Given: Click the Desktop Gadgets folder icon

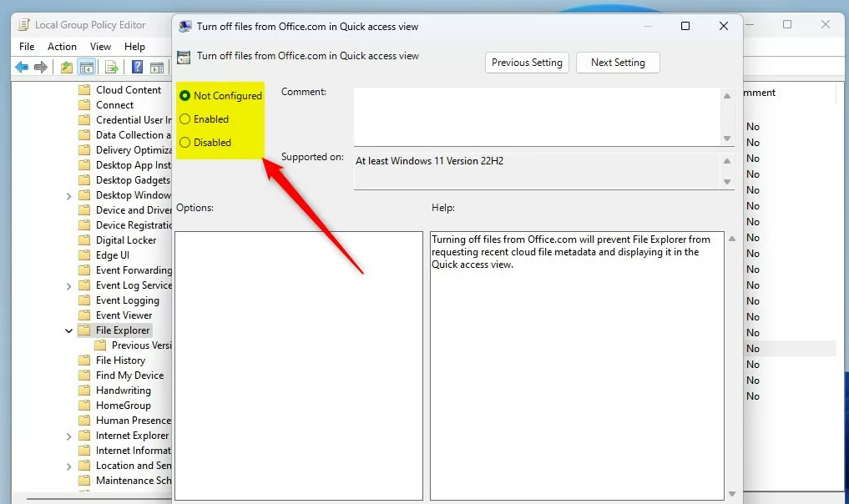Looking at the screenshot, I should 84,179.
